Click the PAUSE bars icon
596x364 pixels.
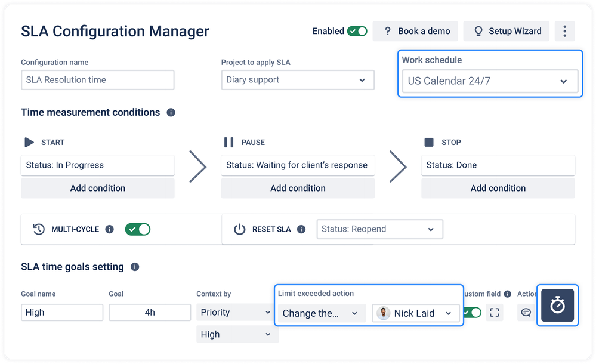(x=229, y=142)
